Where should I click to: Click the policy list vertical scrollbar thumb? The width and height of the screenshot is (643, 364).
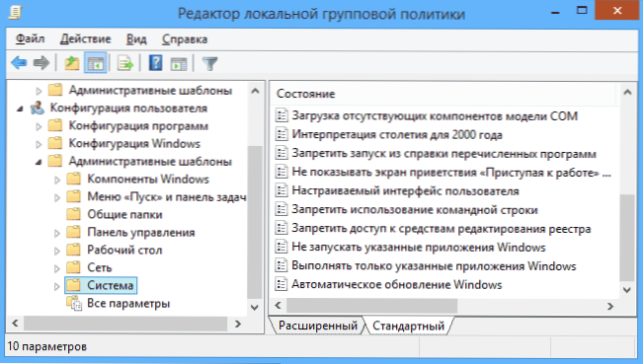tap(626, 238)
